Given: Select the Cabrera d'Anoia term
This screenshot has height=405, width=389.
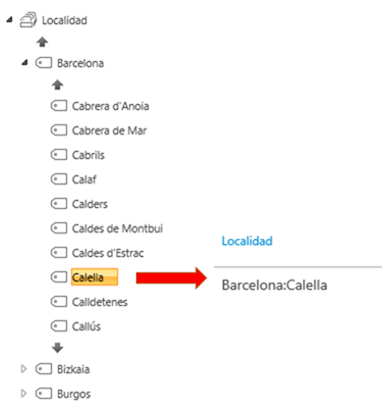Looking at the screenshot, I should click(x=110, y=106).
